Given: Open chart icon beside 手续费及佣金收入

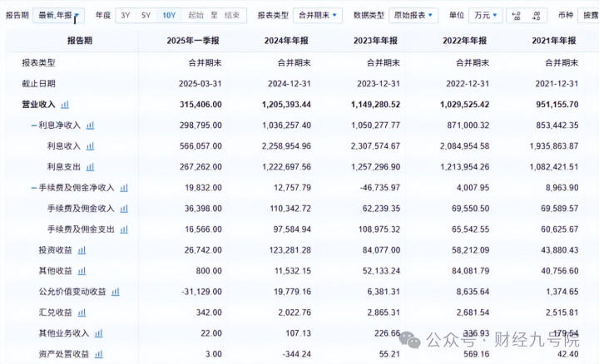Looking at the screenshot, I should point(124,209).
